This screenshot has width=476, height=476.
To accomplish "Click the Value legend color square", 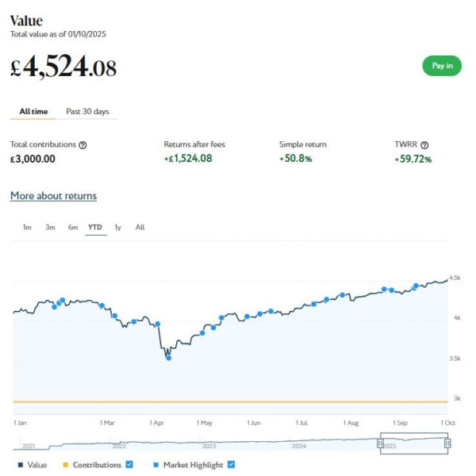I will click(19, 465).
